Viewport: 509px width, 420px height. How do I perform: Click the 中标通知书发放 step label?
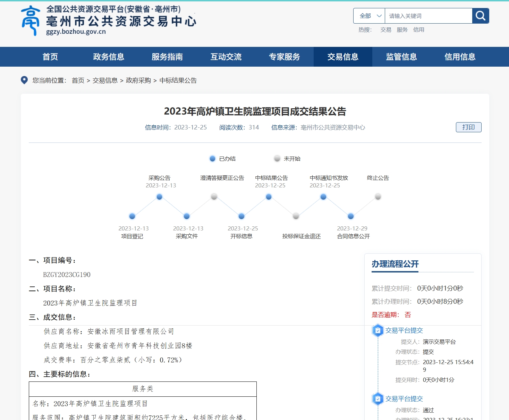click(x=329, y=178)
